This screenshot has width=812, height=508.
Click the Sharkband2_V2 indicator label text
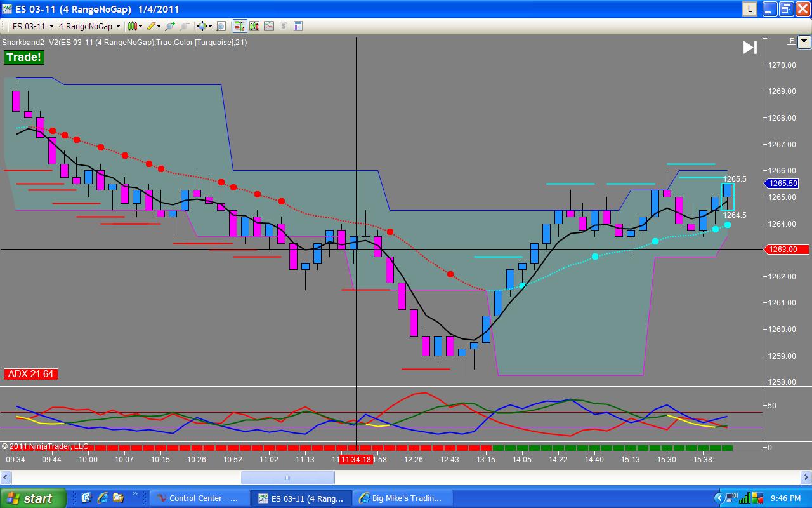pos(124,43)
